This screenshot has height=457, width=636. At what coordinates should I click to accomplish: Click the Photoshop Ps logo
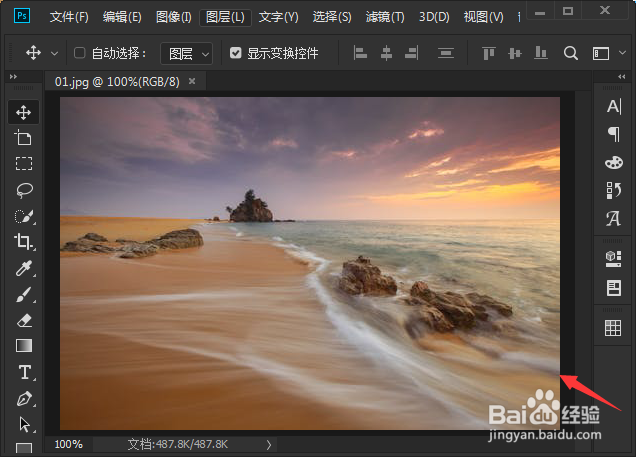click(x=22, y=16)
